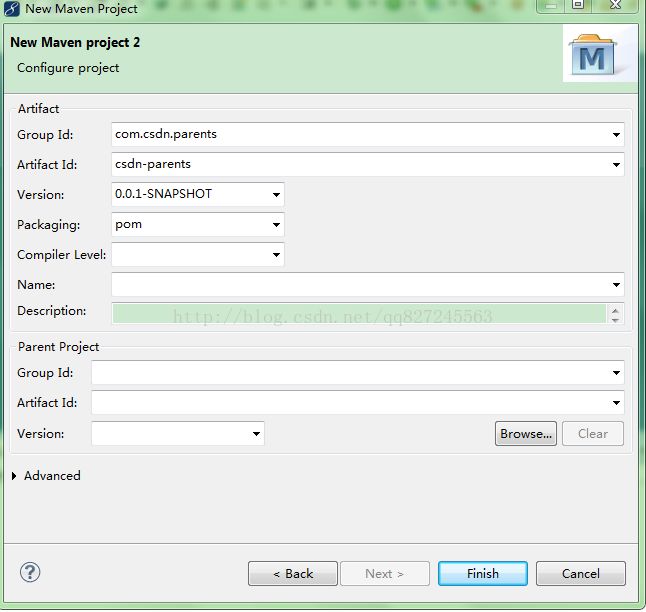This screenshot has height=612, width=646.
Task: Click the 'New Maven project 2' heading
Action: point(75,42)
